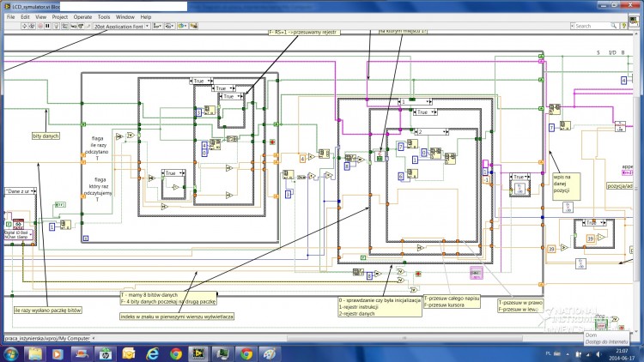Open the case selector showing value 2
Image resolution: width=644 pixels, height=362 pixels.
point(431,132)
